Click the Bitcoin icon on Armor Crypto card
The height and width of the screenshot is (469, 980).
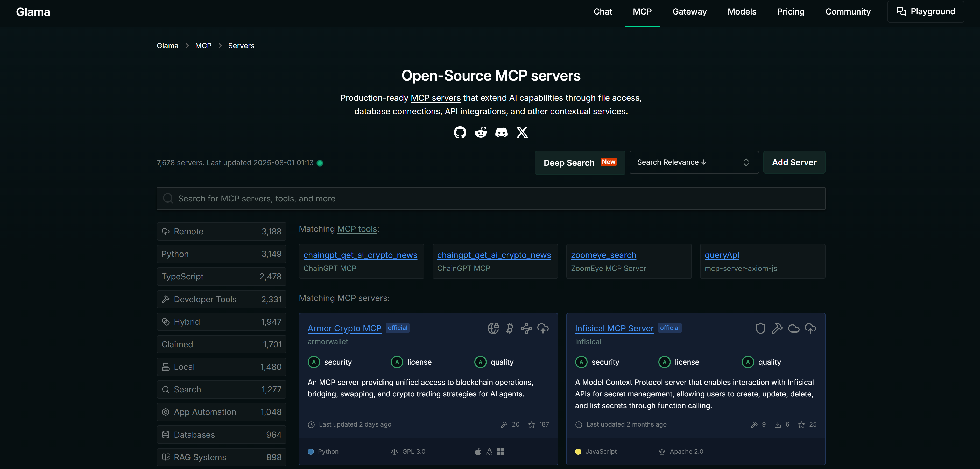pyautogui.click(x=509, y=328)
